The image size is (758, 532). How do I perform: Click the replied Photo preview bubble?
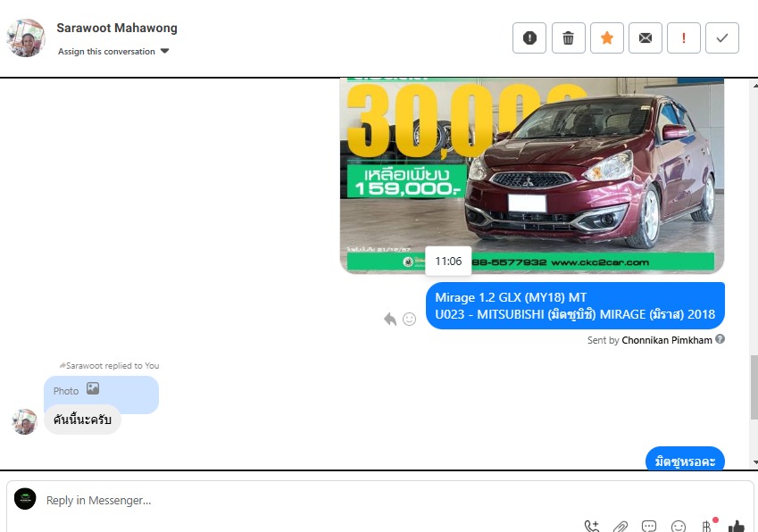pyautogui.click(x=101, y=394)
